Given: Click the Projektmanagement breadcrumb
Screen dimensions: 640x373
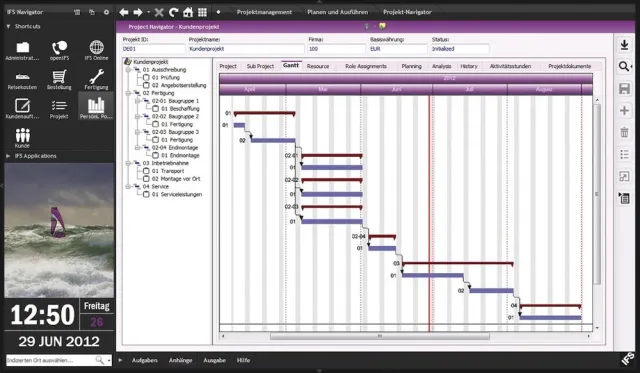Looking at the screenshot, I should point(264,12).
